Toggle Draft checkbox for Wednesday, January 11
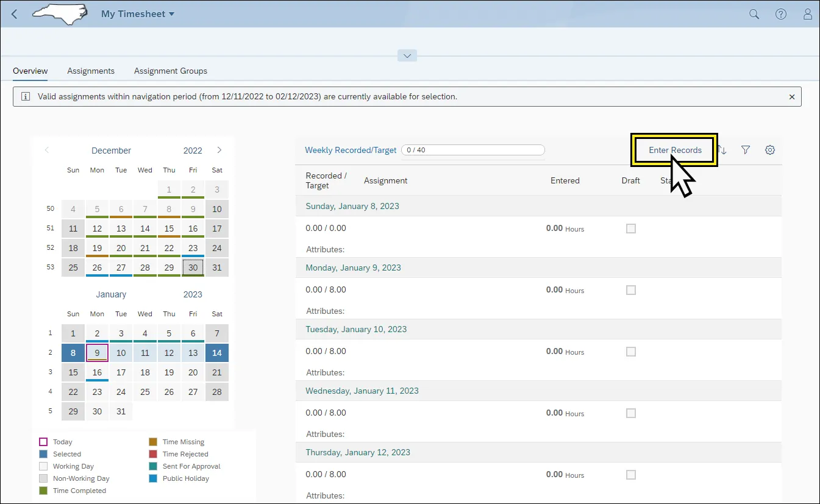This screenshot has width=820, height=504. [x=631, y=413]
